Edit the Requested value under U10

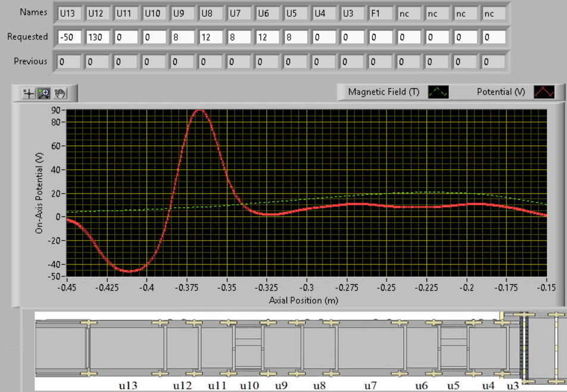pyautogui.click(x=154, y=37)
